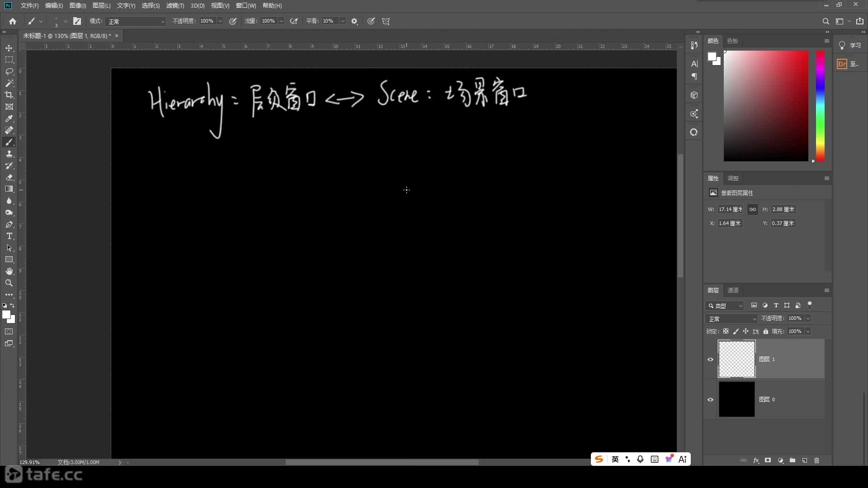Select the Magic Wand tool

9,83
